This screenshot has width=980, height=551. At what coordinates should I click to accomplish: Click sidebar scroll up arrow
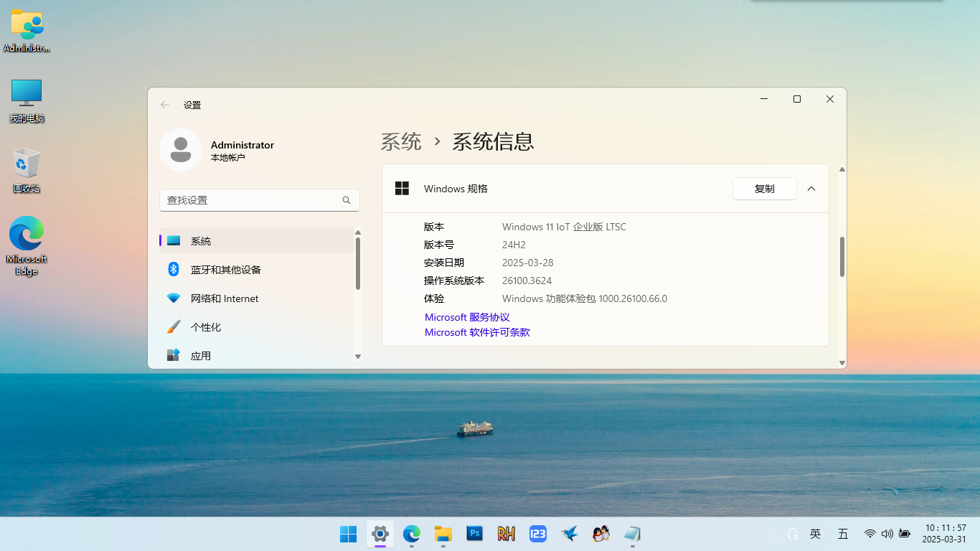click(x=358, y=232)
